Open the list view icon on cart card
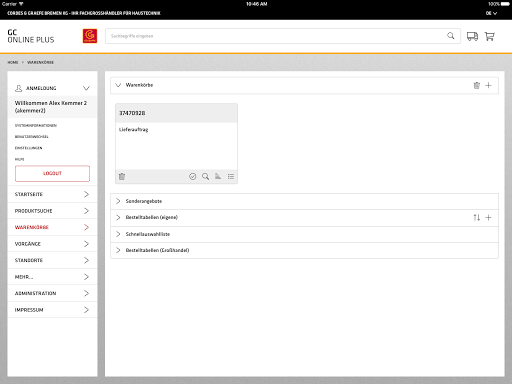The width and height of the screenshot is (512, 384). [x=231, y=176]
